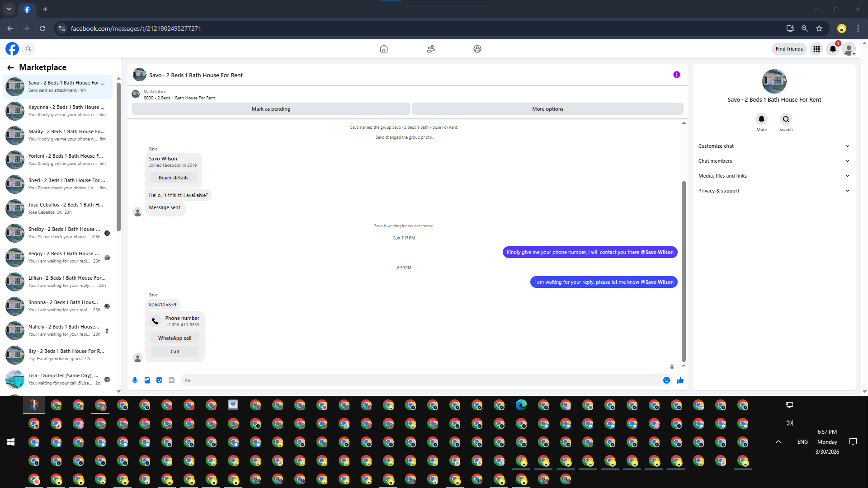Click the WhatsApp call button

click(175, 338)
